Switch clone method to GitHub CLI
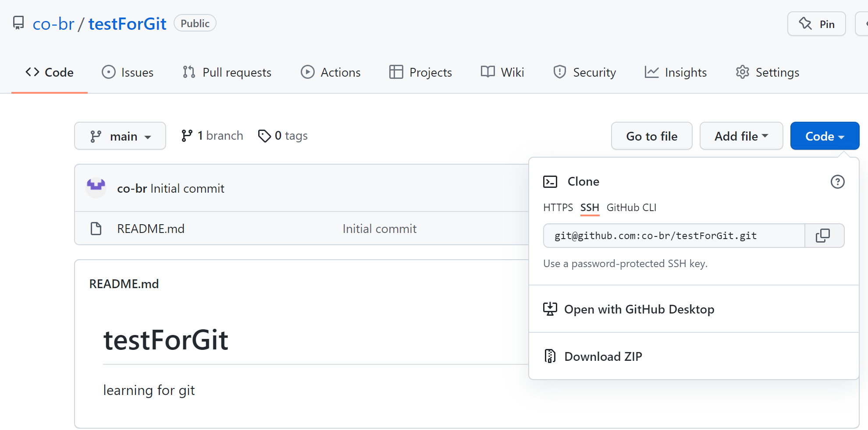This screenshot has width=868, height=430. (x=631, y=208)
